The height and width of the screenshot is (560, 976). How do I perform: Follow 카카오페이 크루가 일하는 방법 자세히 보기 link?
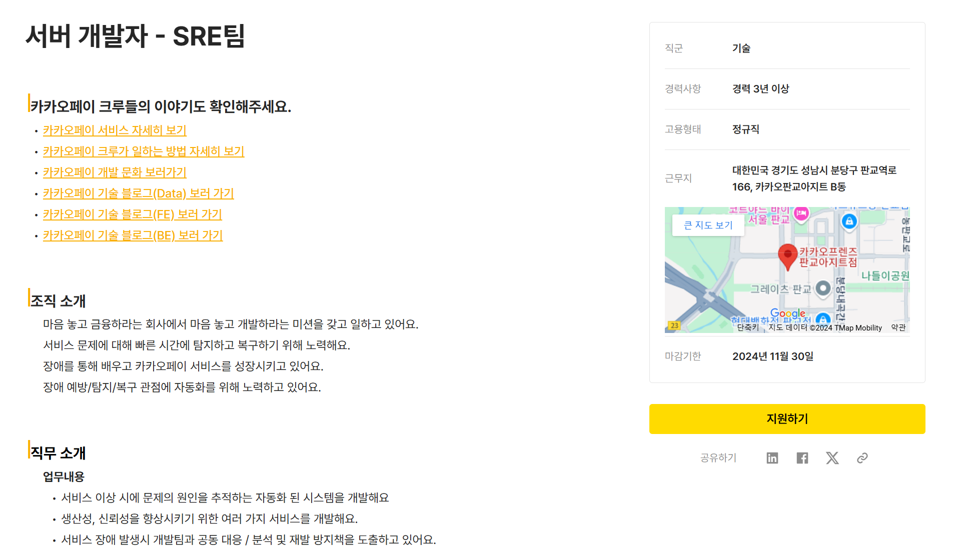pos(144,151)
